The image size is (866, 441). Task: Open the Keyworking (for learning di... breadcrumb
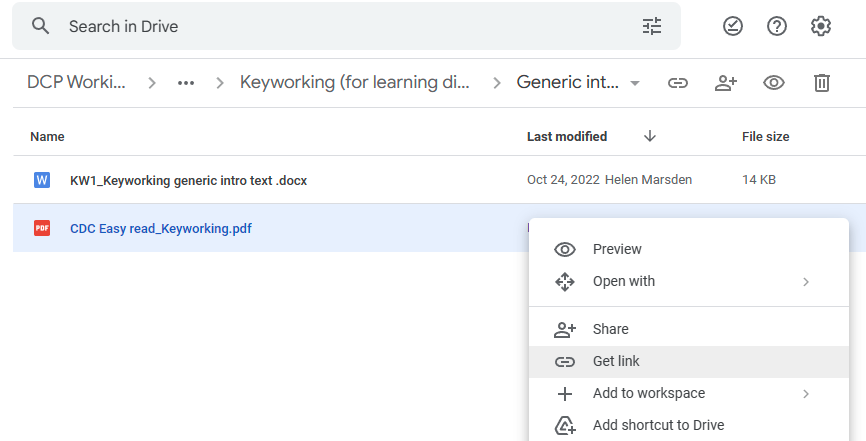(355, 83)
